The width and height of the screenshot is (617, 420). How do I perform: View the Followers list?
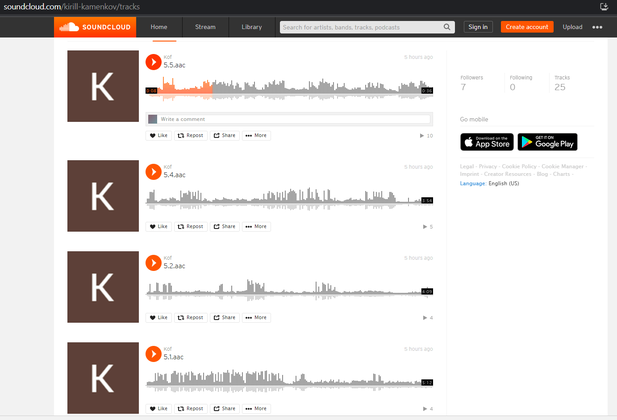point(471,83)
